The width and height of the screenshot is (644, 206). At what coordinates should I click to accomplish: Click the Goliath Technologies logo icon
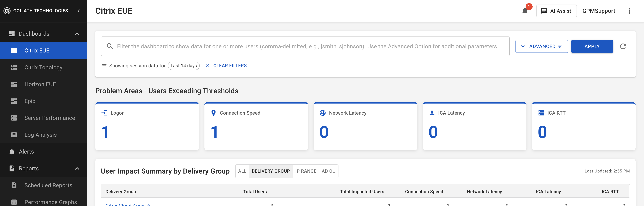coord(7,11)
